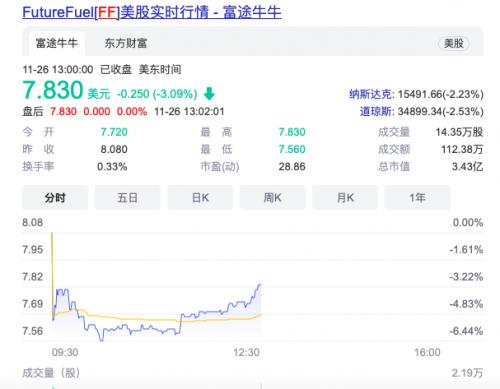This screenshot has height=389, width=500.
Task: Click the 12:30 time axis label
Action: 246,352
